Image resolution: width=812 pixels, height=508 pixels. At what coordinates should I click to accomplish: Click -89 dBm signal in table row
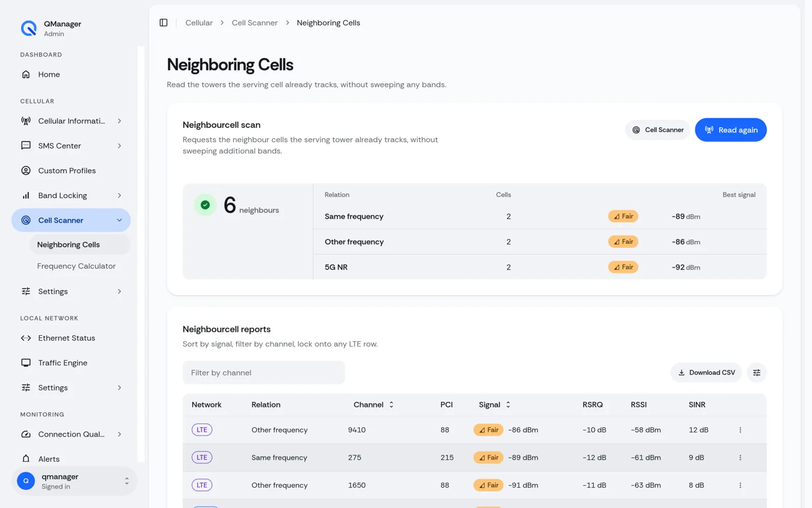[523, 458]
